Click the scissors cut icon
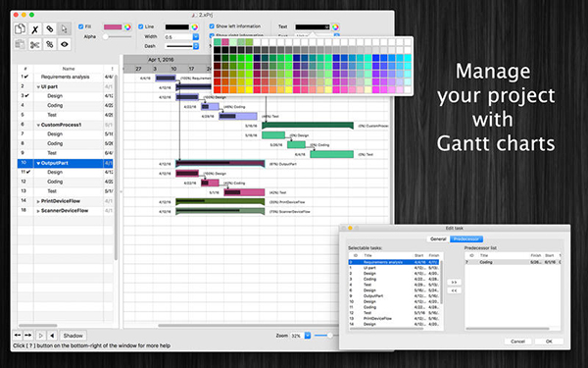This screenshot has height=368, width=588. pyautogui.click(x=35, y=45)
